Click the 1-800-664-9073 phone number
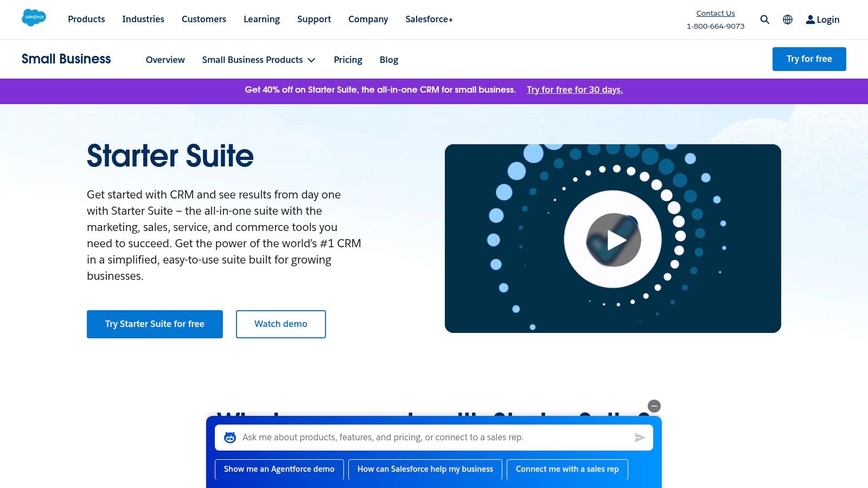 click(x=716, y=26)
